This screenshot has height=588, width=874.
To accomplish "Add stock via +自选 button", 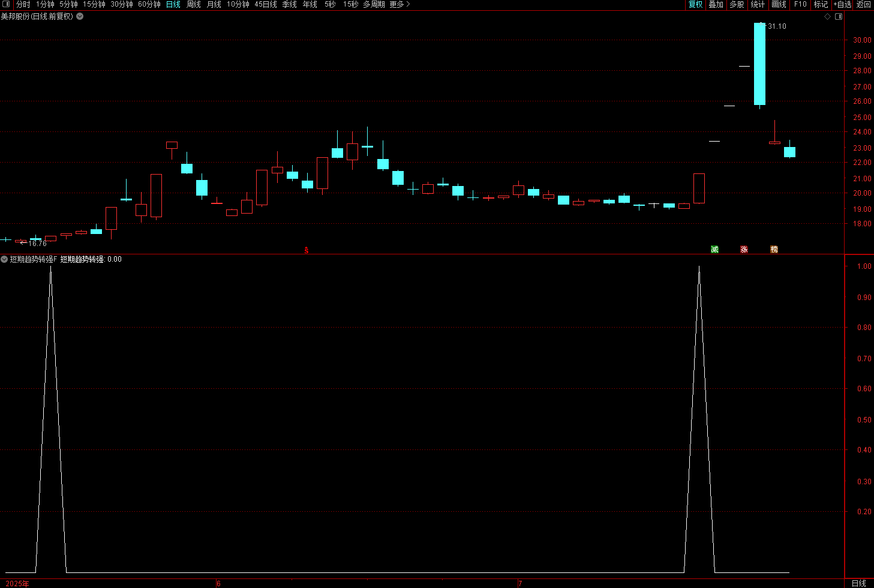I will point(843,4).
